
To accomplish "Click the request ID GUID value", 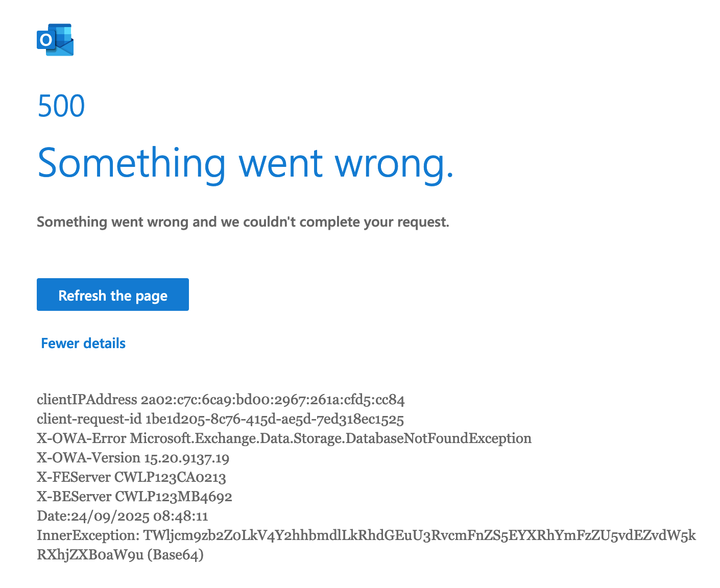I will (x=275, y=420).
